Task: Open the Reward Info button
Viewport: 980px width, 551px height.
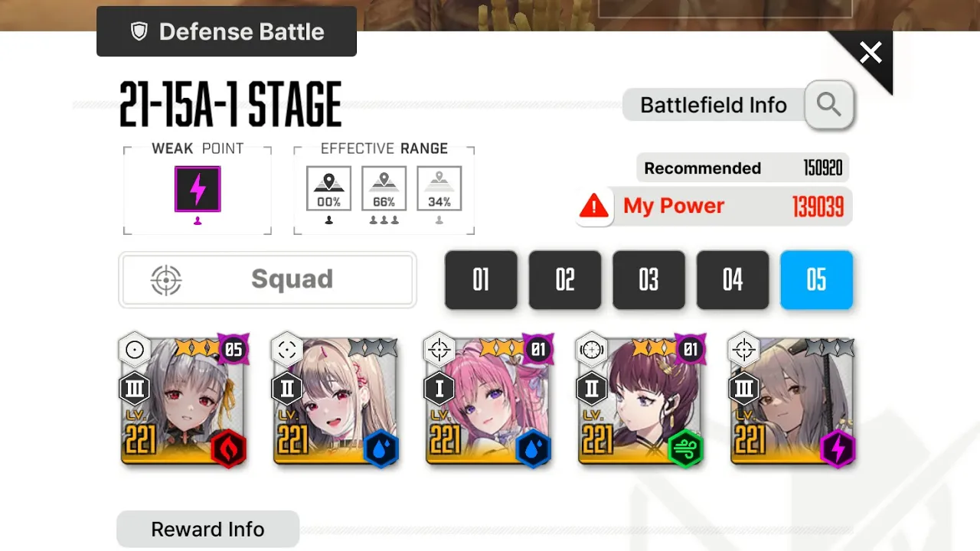Action: [x=207, y=530]
